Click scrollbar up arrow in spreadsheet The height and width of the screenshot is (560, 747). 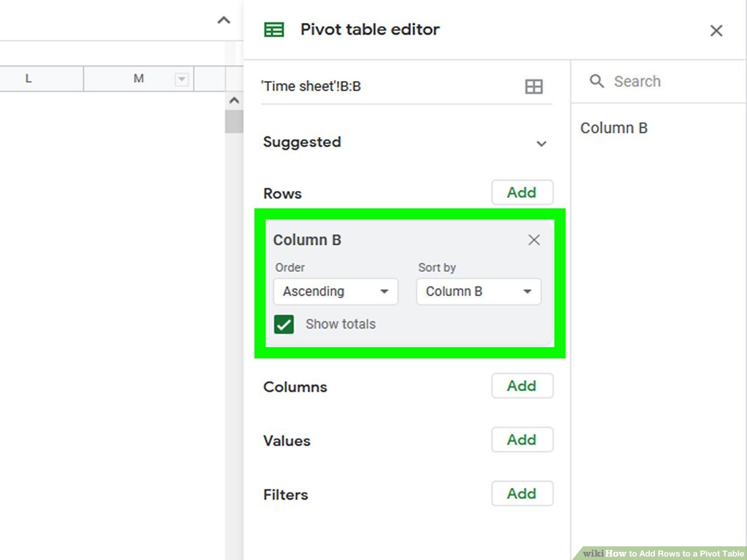click(x=234, y=100)
